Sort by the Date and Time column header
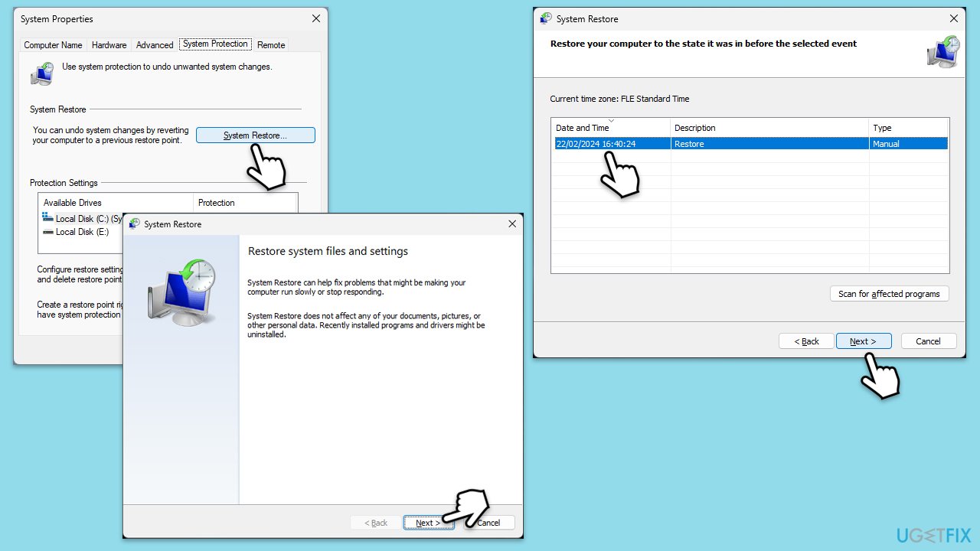This screenshot has height=551, width=980. pos(611,128)
